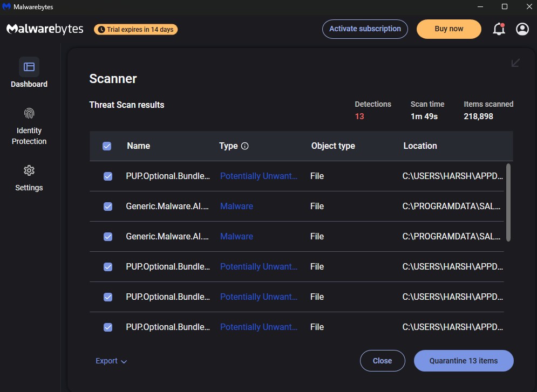Viewport: 537px width, 392px height.
Task: Collapse scanner panel with arrow icon
Action: click(x=515, y=63)
